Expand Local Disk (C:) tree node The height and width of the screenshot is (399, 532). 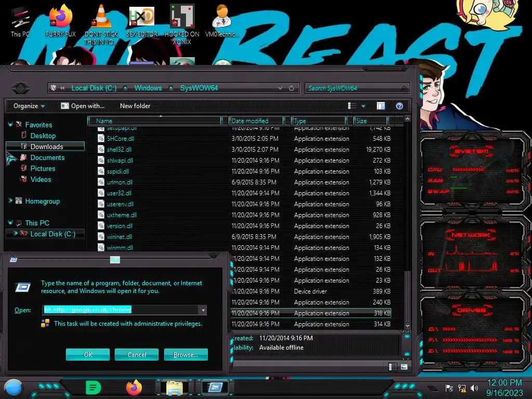pyautogui.click(x=15, y=233)
